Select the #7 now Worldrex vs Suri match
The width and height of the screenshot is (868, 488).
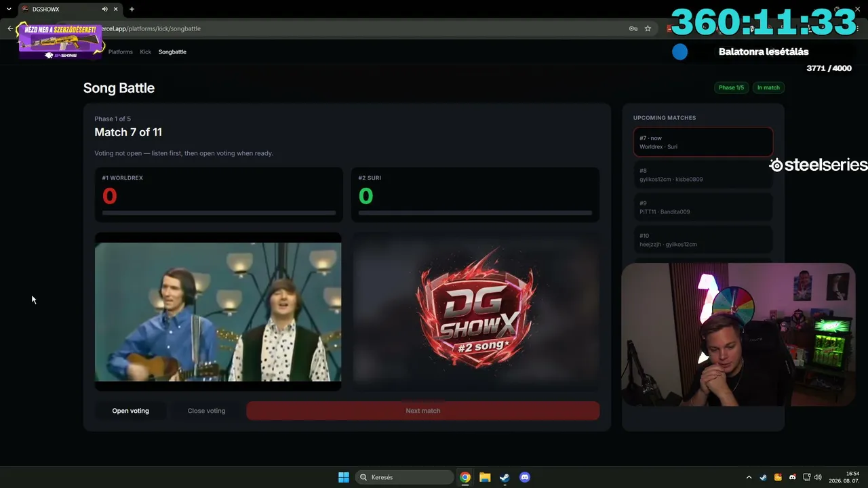pyautogui.click(x=703, y=142)
